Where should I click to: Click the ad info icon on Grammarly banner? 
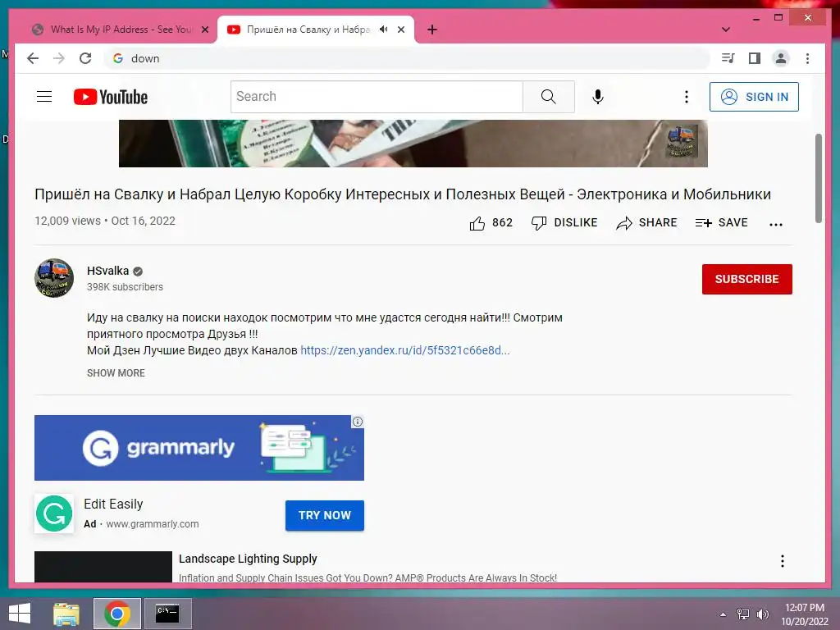pyautogui.click(x=358, y=422)
